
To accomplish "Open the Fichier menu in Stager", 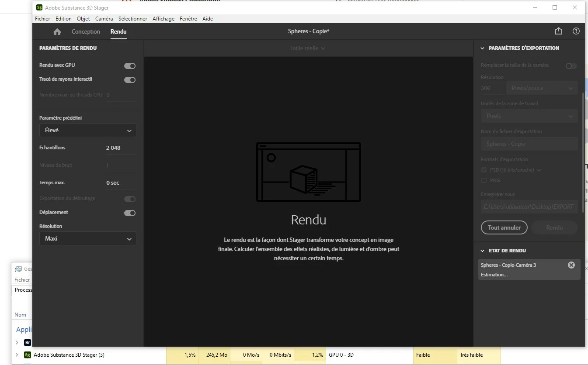I will pyautogui.click(x=43, y=19).
